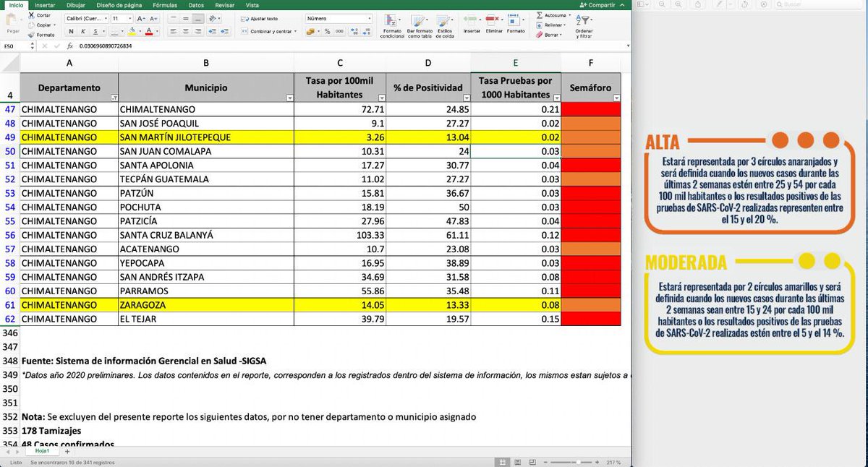This screenshot has height=467, width=868.
Task: Click the Formato paintbrush icon
Action: (32, 34)
